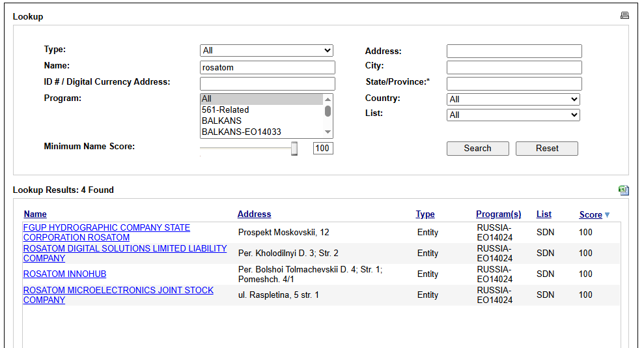644x348 pixels.
Task: Sort results by the List column header
Action: tap(544, 214)
